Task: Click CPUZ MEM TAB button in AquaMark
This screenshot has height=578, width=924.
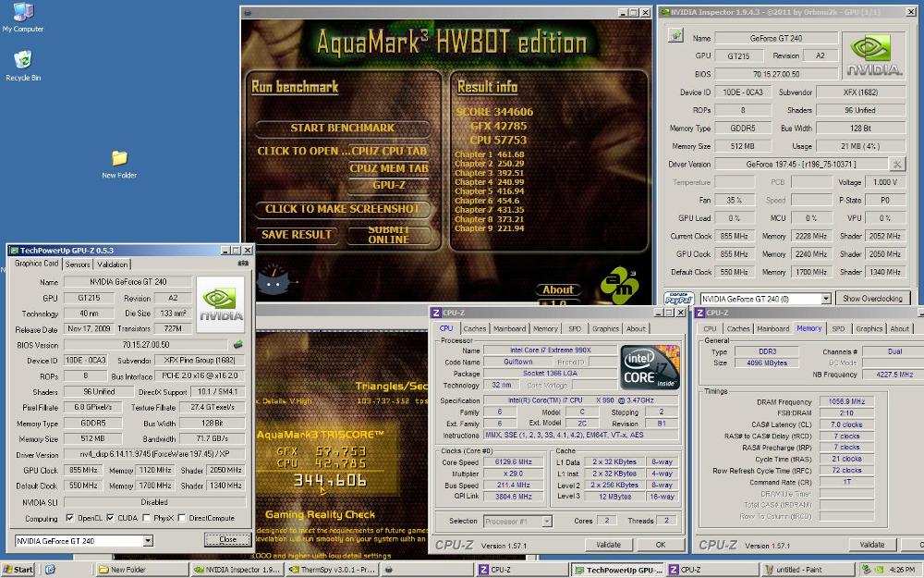Action: click(389, 168)
